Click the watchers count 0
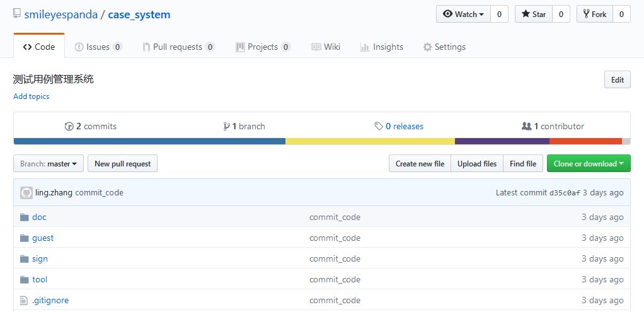The height and width of the screenshot is (312, 644). click(500, 14)
